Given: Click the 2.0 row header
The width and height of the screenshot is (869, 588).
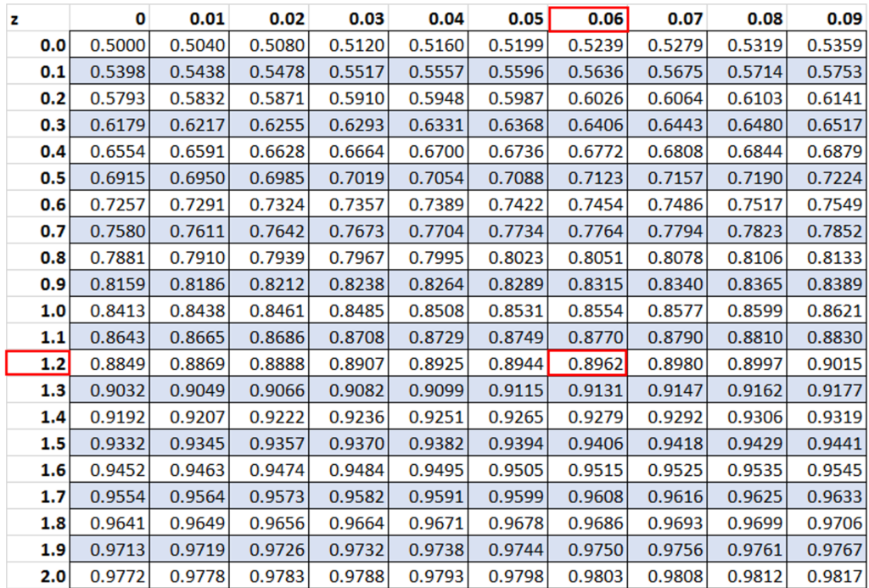Looking at the screenshot, I should click(x=36, y=576).
